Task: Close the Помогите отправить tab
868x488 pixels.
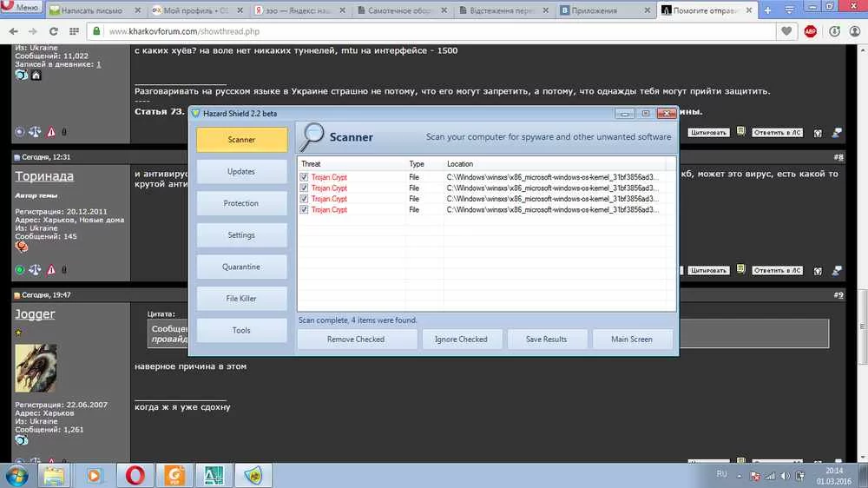Action: 749,10
